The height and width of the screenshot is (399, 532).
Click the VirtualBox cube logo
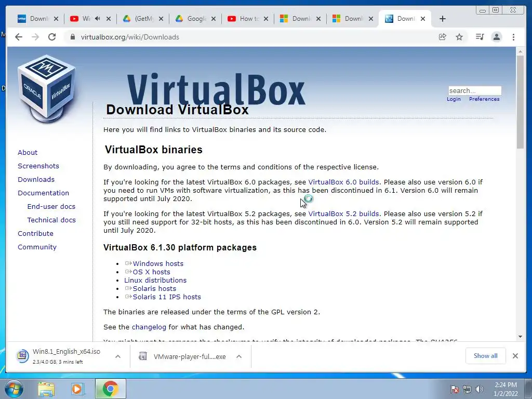(x=46, y=89)
